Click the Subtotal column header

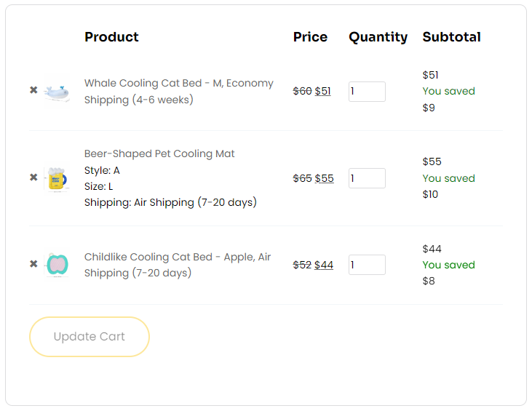[x=452, y=37]
